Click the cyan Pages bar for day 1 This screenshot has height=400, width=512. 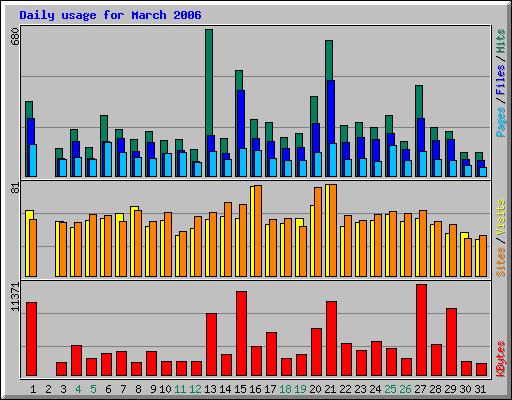click(x=33, y=160)
